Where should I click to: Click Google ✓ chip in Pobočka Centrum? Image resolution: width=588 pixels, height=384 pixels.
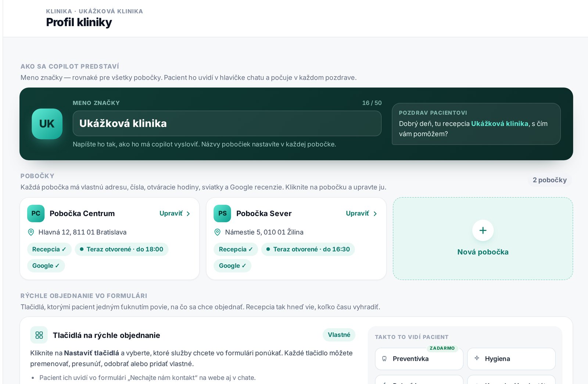click(46, 266)
